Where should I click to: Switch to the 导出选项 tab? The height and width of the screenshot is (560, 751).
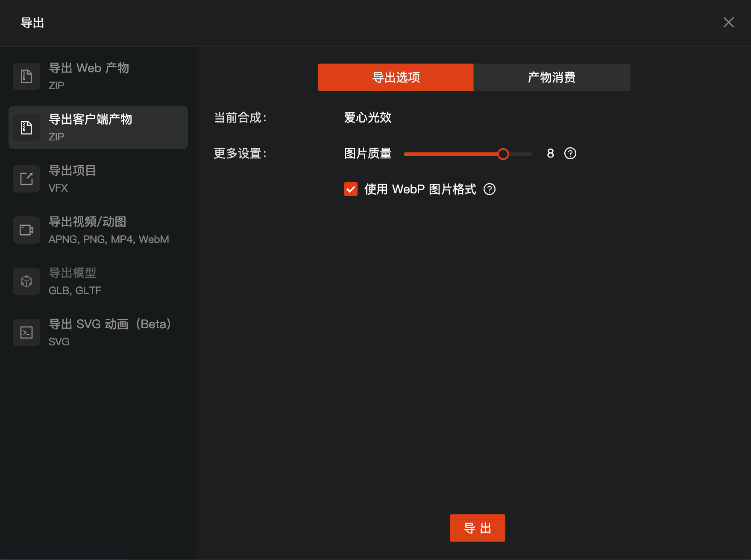(396, 77)
